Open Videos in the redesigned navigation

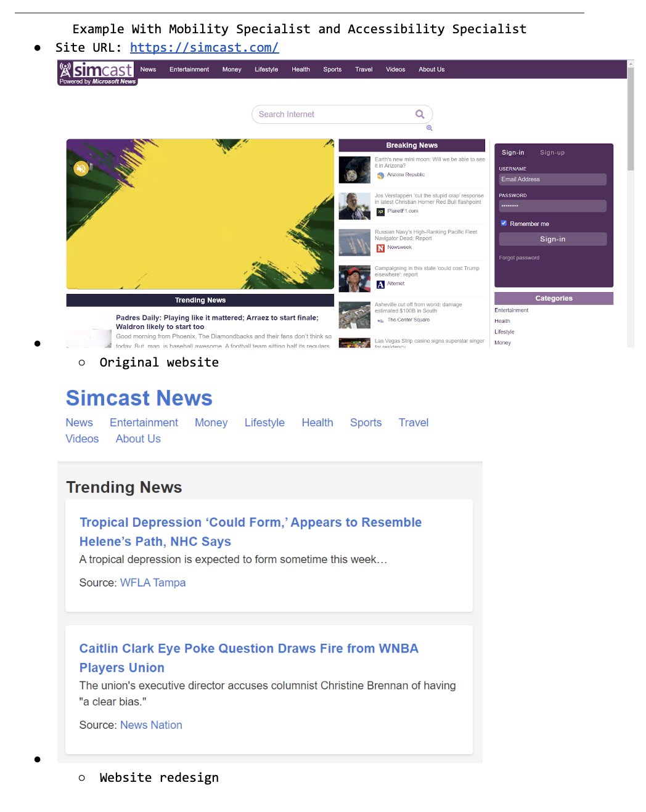coord(82,439)
